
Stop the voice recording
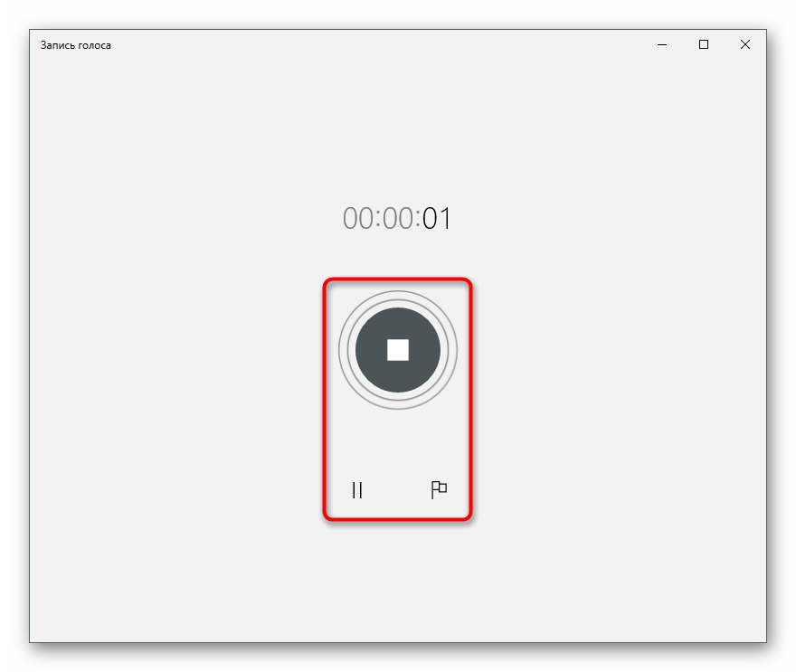tap(398, 350)
